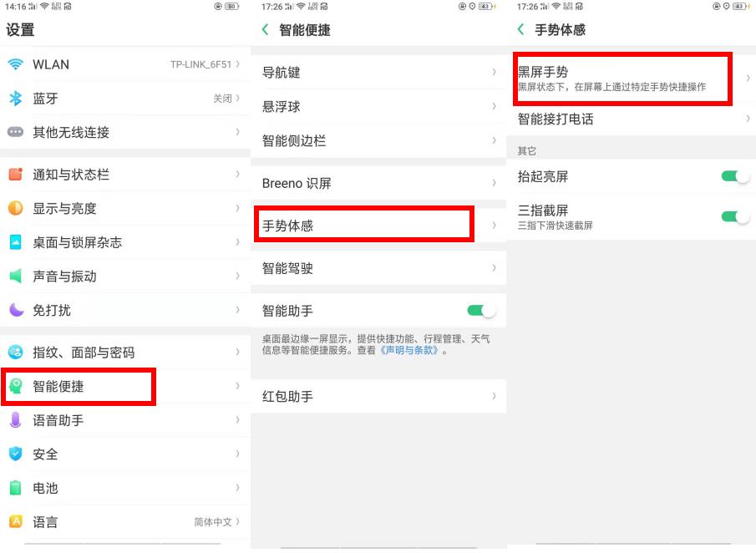Open Breeno 识屏 via its chevron
756x553 pixels.
point(495,183)
